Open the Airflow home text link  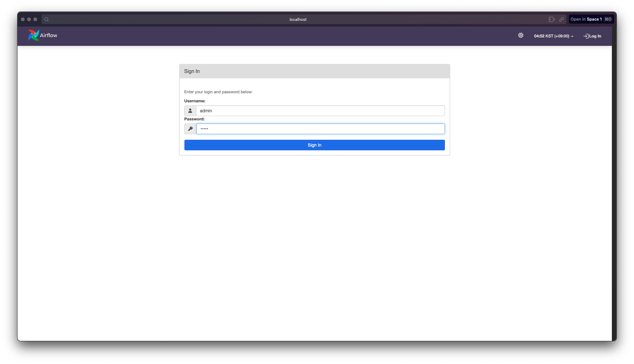(49, 35)
